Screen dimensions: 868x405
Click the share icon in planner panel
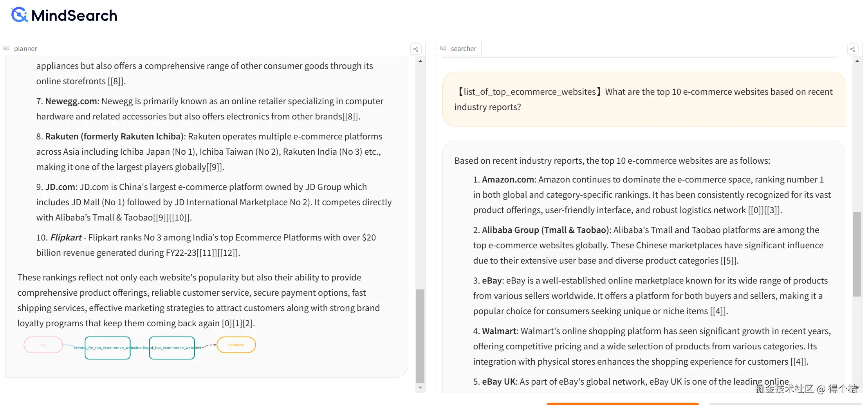coord(416,49)
